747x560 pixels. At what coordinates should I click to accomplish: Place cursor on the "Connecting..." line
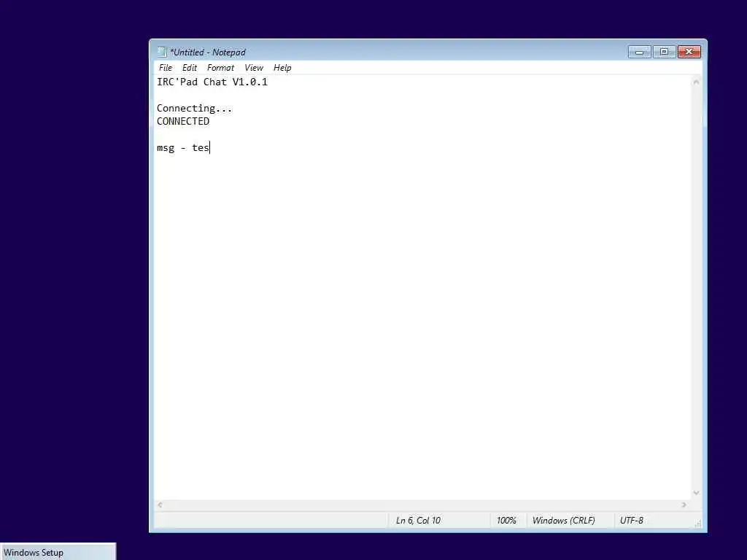coord(194,109)
